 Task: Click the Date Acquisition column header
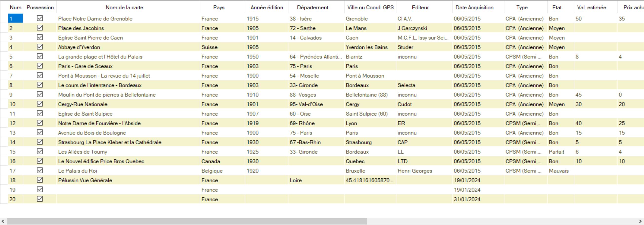474,7
